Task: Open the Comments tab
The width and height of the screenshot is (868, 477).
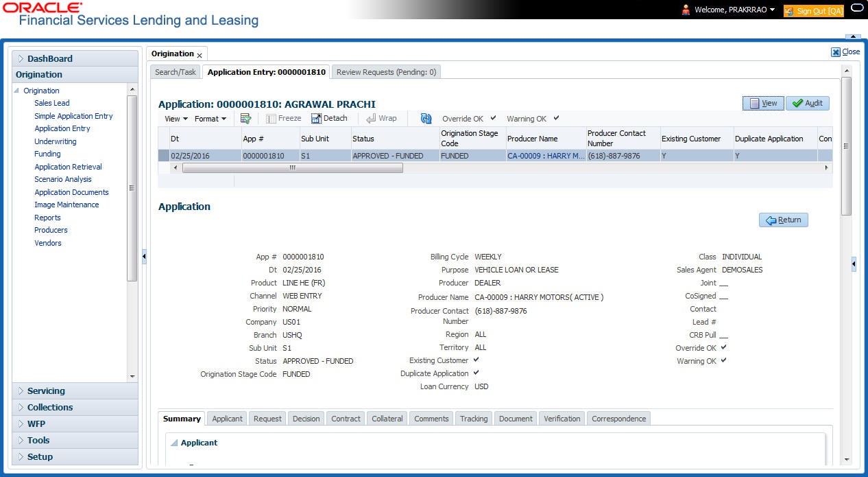Action: pyautogui.click(x=431, y=419)
